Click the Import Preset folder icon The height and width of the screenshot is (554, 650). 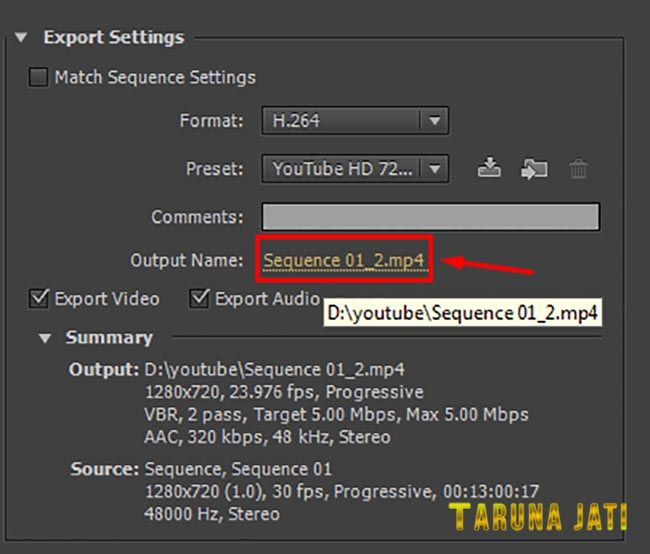pos(534,168)
